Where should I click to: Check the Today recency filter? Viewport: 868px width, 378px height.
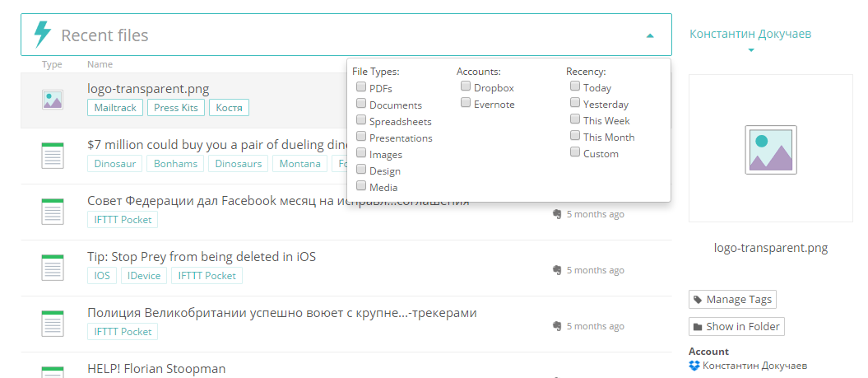(x=575, y=86)
